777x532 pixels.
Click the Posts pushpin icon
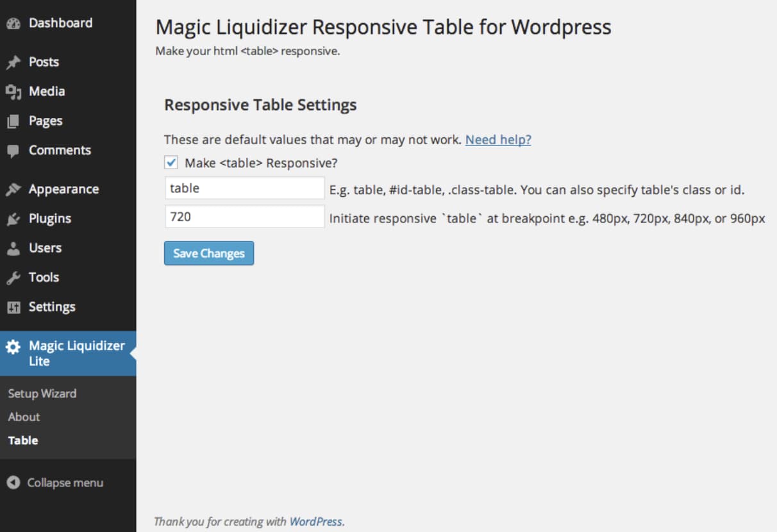(14, 62)
